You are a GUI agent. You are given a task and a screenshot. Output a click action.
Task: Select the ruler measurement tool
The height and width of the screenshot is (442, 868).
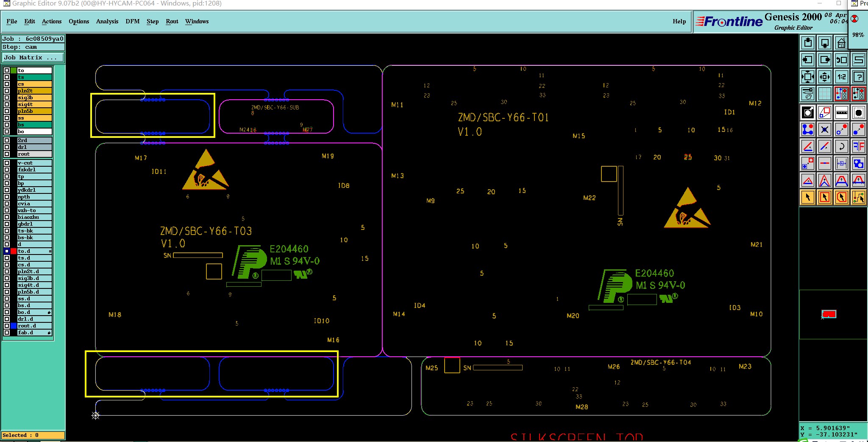tap(841, 112)
